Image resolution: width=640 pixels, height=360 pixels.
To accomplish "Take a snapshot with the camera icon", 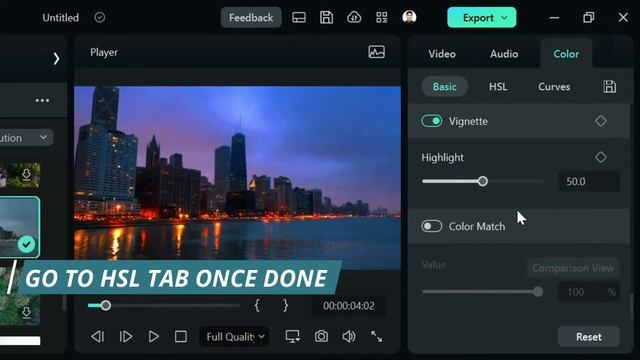I will [321, 337].
